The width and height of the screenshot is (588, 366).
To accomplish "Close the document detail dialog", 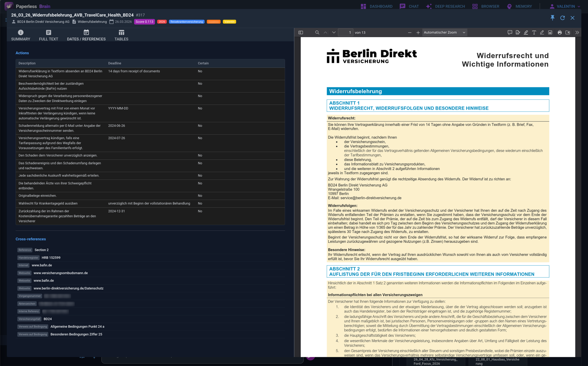I will (572, 18).
